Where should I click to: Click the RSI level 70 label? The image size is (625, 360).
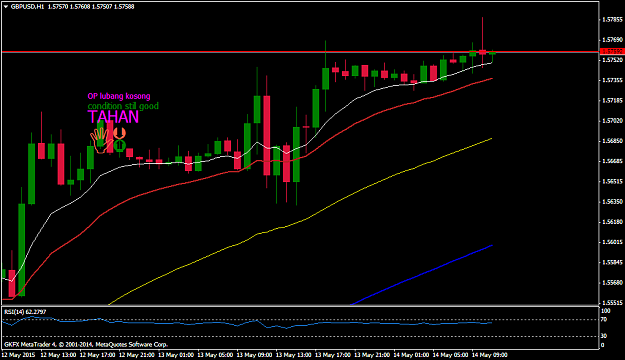coord(603,319)
